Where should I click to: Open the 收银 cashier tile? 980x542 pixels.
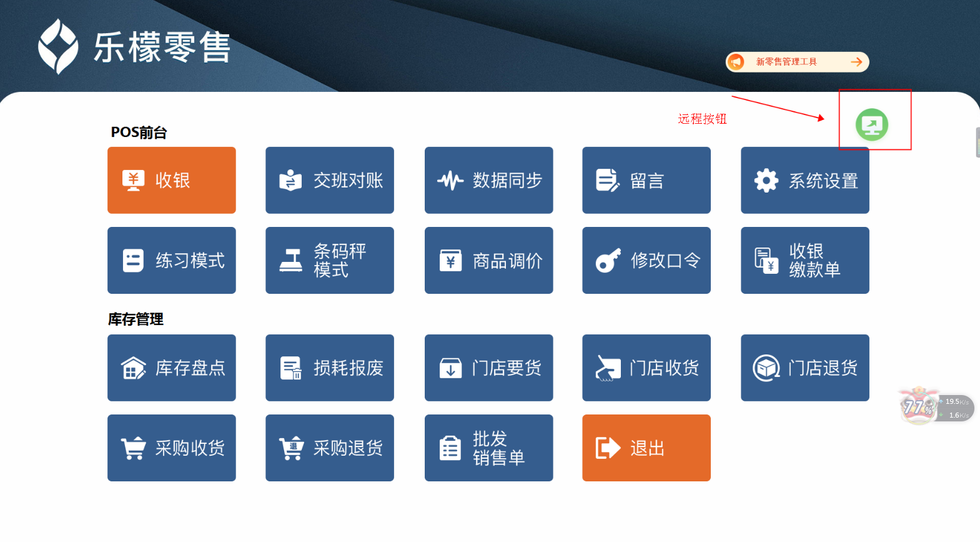tap(171, 180)
